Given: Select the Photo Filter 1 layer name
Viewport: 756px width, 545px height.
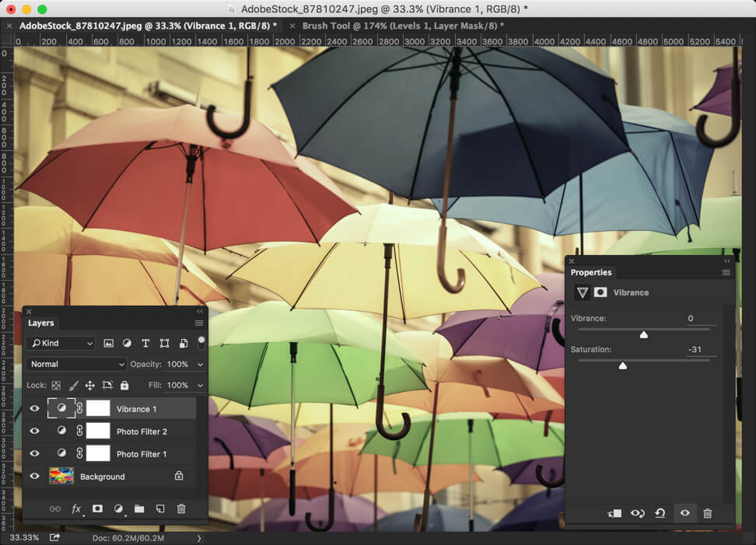Looking at the screenshot, I should [x=142, y=454].
